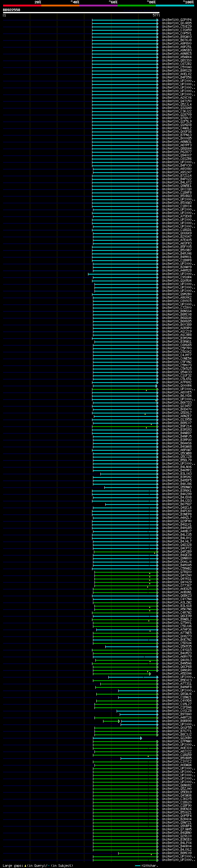The width and height of the screenshot is (197, 868).
Task: Select the UniRef100_Q52JL4 label
Action: pyautogui.click(x=177, y=104)
